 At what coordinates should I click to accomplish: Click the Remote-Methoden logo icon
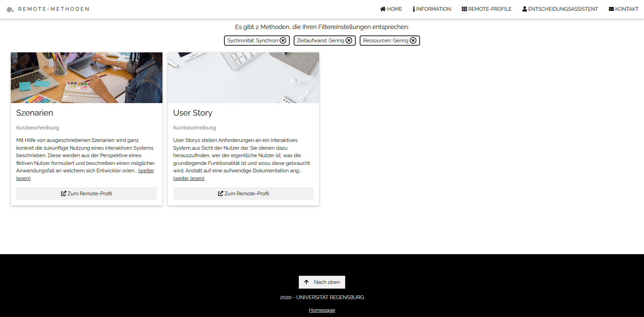pos(10,9)
